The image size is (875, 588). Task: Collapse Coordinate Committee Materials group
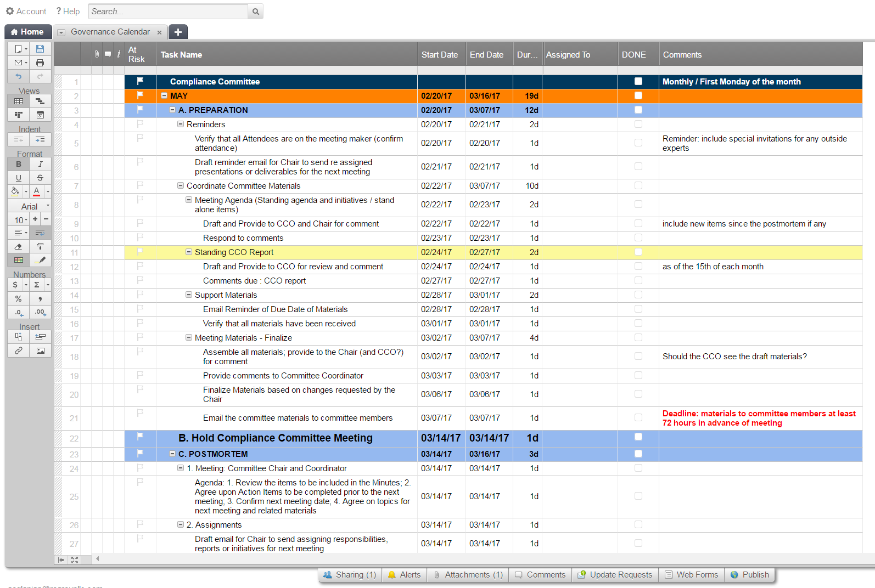coord(181,185)
